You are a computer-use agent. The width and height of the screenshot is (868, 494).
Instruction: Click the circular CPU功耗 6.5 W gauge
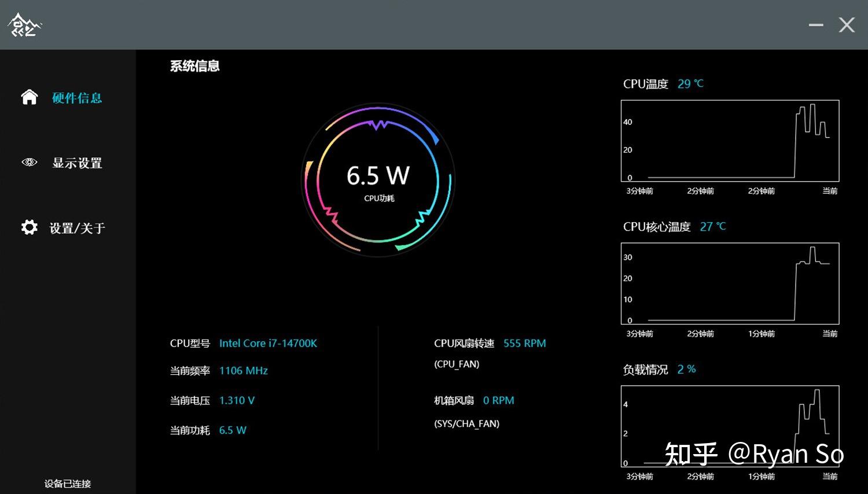pos(378,180)
